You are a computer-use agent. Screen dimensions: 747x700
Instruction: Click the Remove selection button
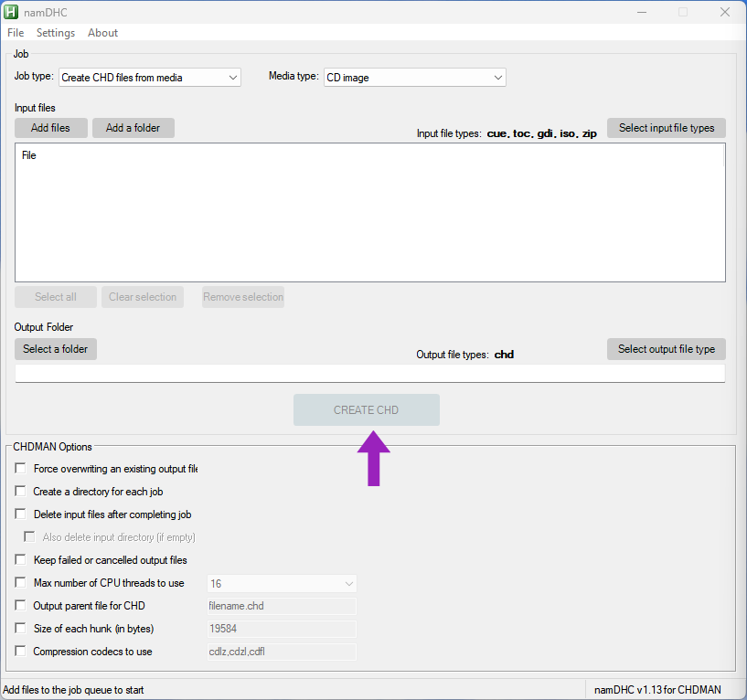(243, 297)
